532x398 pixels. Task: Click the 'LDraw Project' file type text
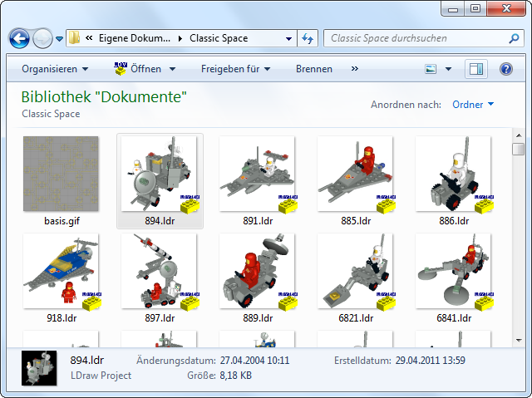101,376
